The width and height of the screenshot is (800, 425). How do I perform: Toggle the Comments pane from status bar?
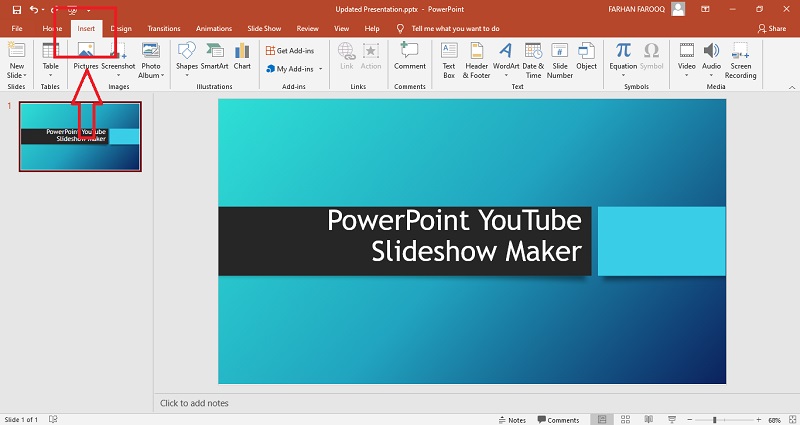click(x=558, y=420)
